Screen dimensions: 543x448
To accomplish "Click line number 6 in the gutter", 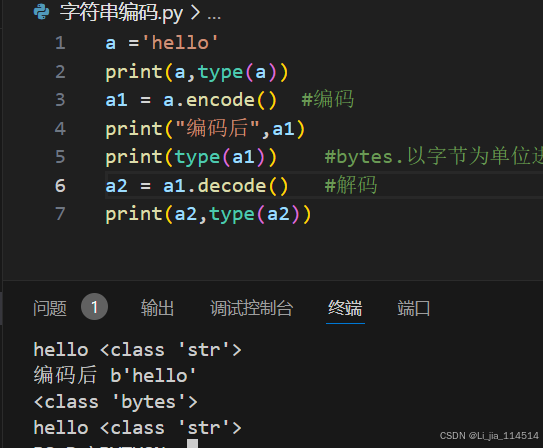I will click(60, 186).
